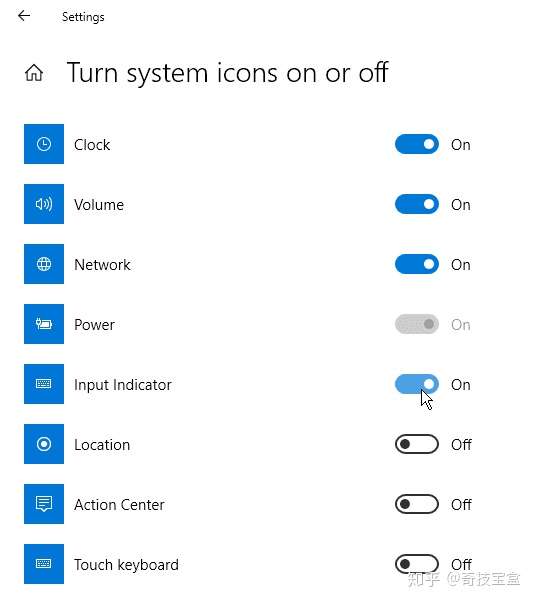Screen dimensions: 534x602
Task: Click the Action Center message icon
Action: (x=44, y=504)
